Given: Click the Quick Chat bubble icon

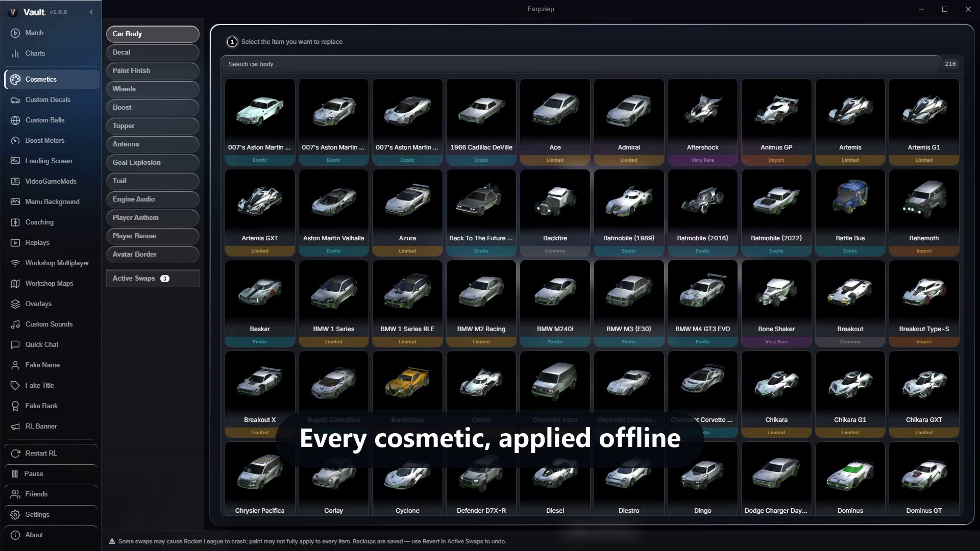Looking at the screenshot, I should coord(15,344).
